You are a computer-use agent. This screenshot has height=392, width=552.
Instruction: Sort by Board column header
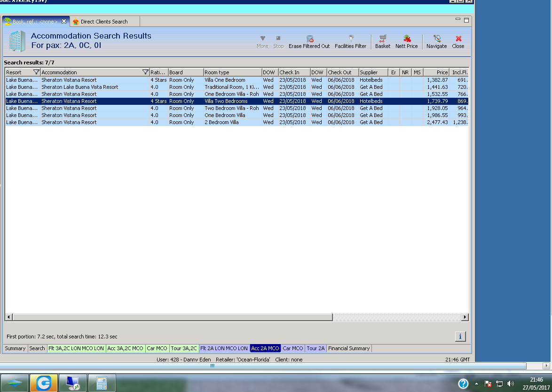click(x=186, y=72)
